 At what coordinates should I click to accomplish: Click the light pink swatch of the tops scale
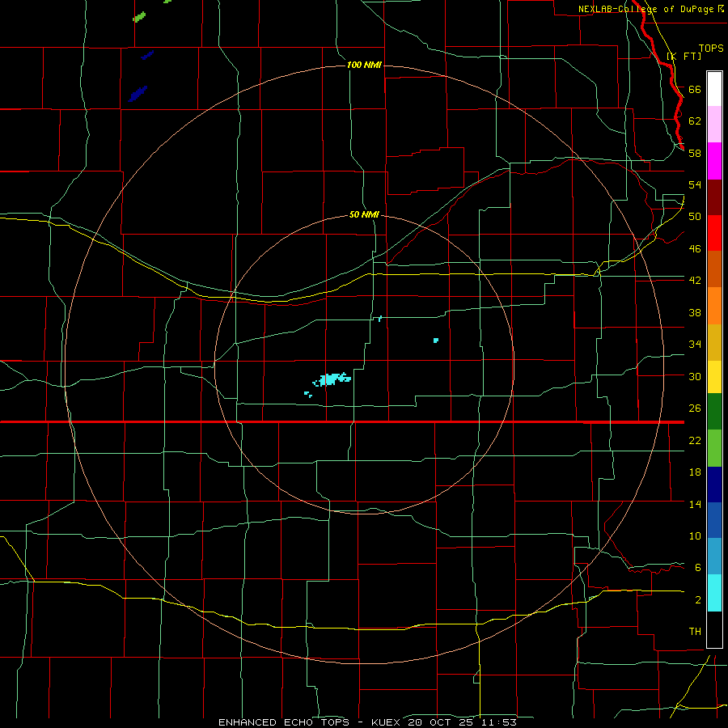pos(714,124)
